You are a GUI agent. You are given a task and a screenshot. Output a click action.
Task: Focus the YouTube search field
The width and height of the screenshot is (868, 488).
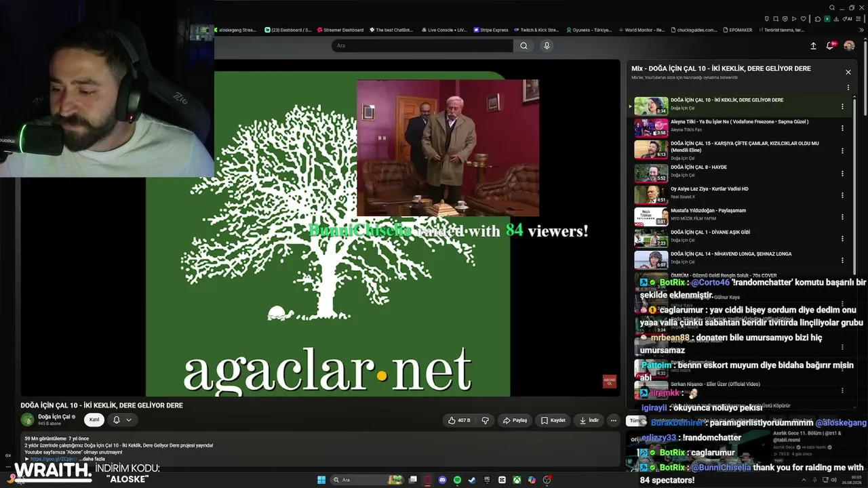(x=422, y=45)
